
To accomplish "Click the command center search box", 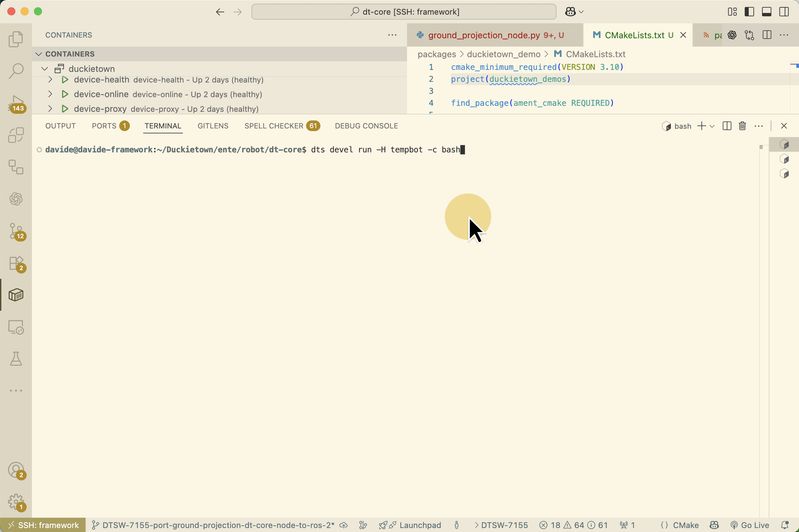I will [403, 12].
